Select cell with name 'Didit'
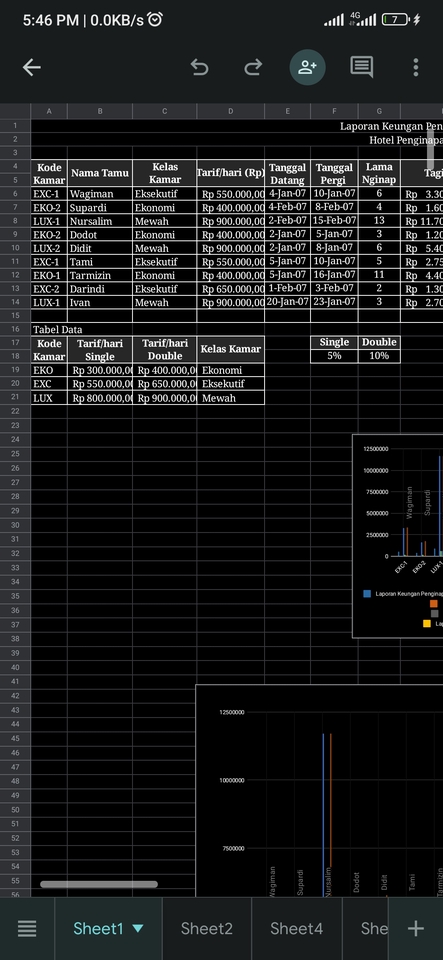 pyautogui.click(x=100, y=248)
